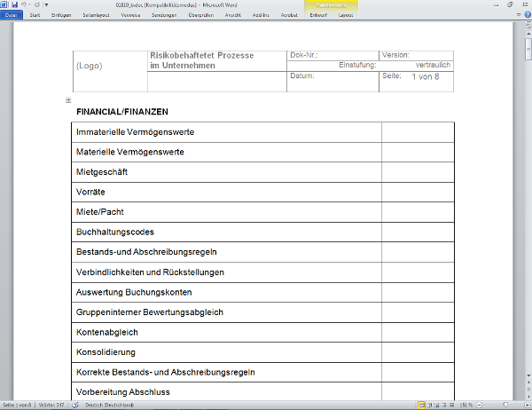The image size is (532, 410).
Task: Open the Seitenlayout ribbon tab
Action: click(x=96, y=15)
